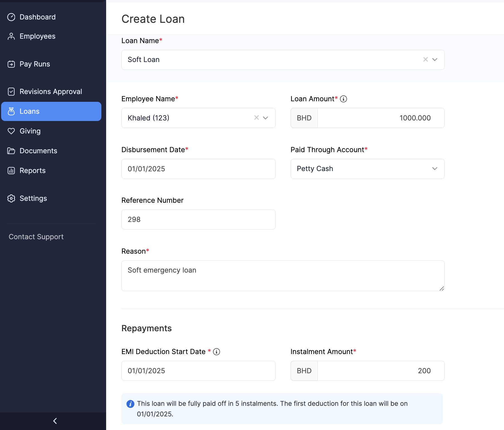This screenshot has height=430, width=504.
Task: Open the Dashboard icon in sidebar
Action: click(x=11, y=17)
